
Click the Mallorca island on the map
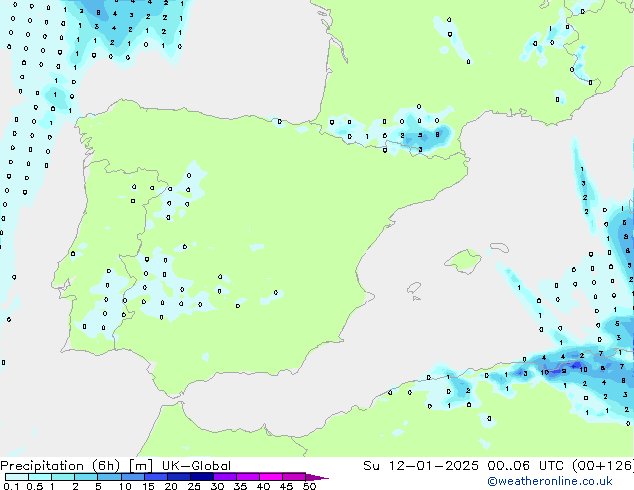pos(463,261)
